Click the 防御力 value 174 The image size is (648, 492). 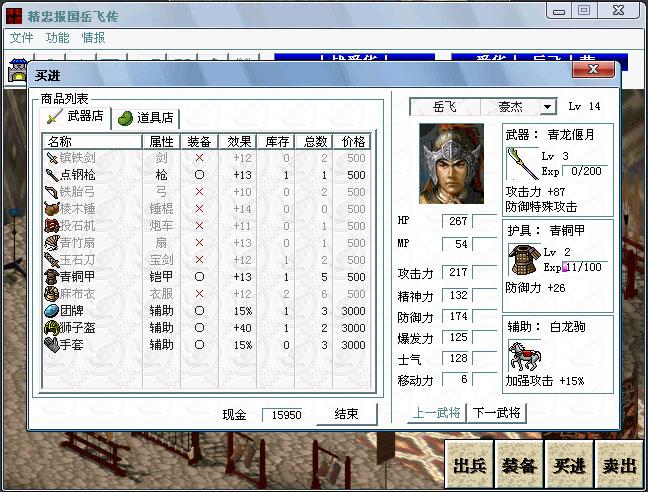tap(457, 316)
